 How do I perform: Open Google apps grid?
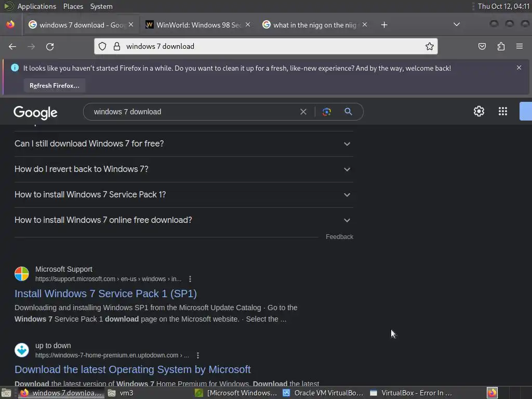coord(503,111)
